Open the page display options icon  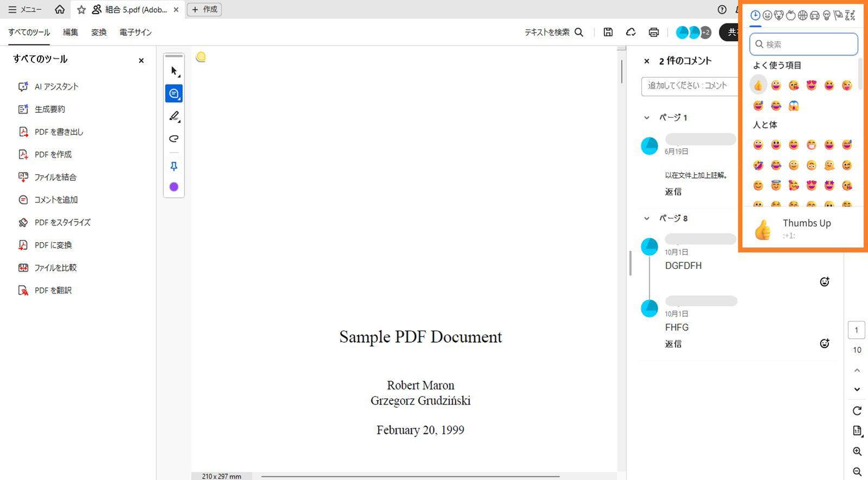coord(857,431)
